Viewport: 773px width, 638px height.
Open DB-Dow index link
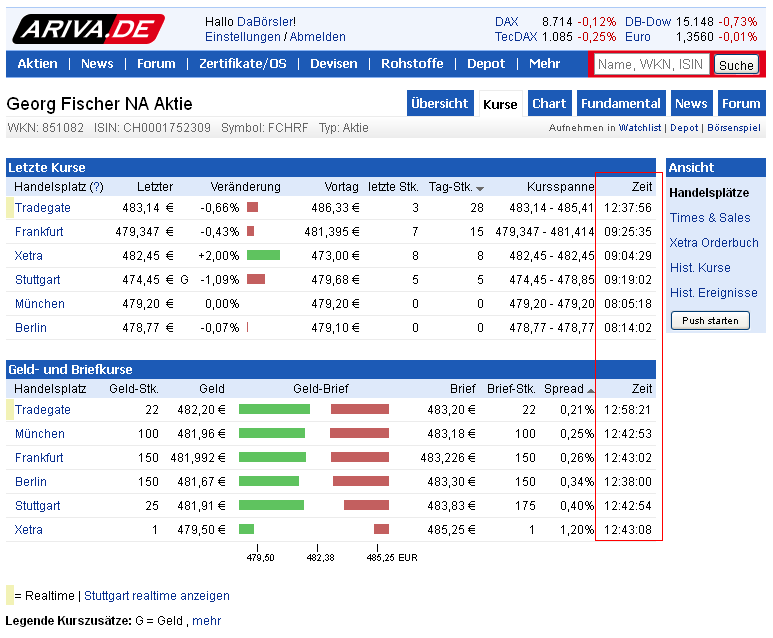coord(648,22)
